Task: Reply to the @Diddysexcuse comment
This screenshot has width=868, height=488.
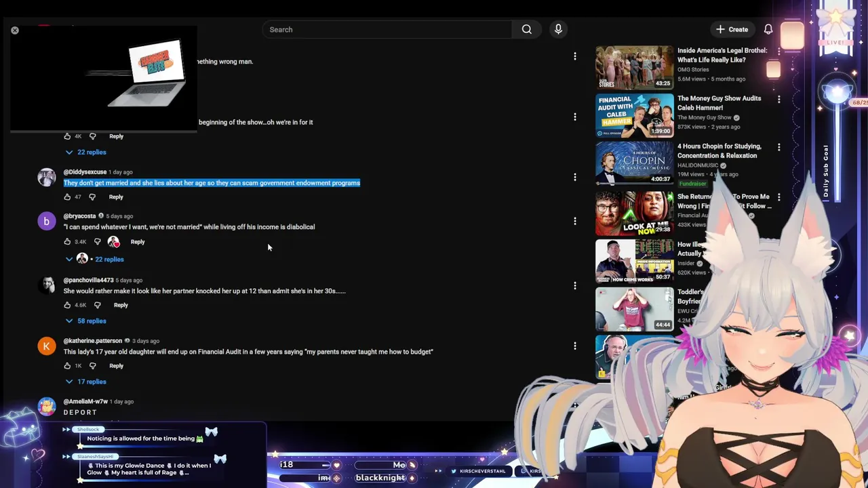Action: pos(116,197)
